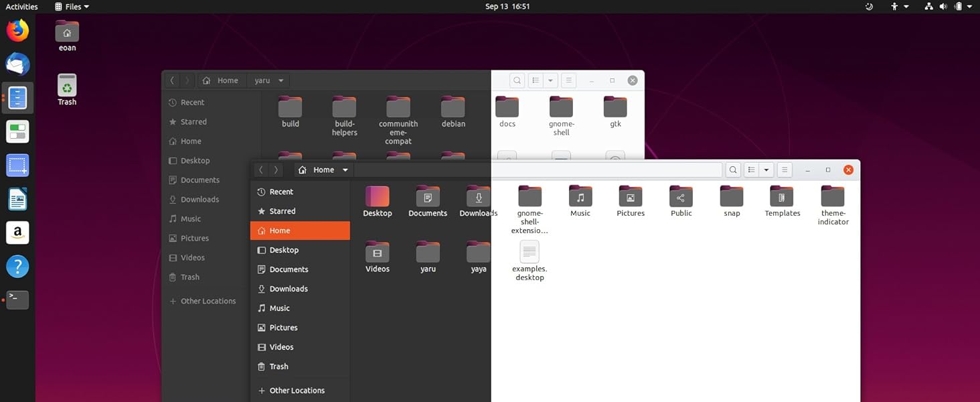Open Other Locations in front window sidebar
The image size is (980, 402).
[x=300, y=391]
